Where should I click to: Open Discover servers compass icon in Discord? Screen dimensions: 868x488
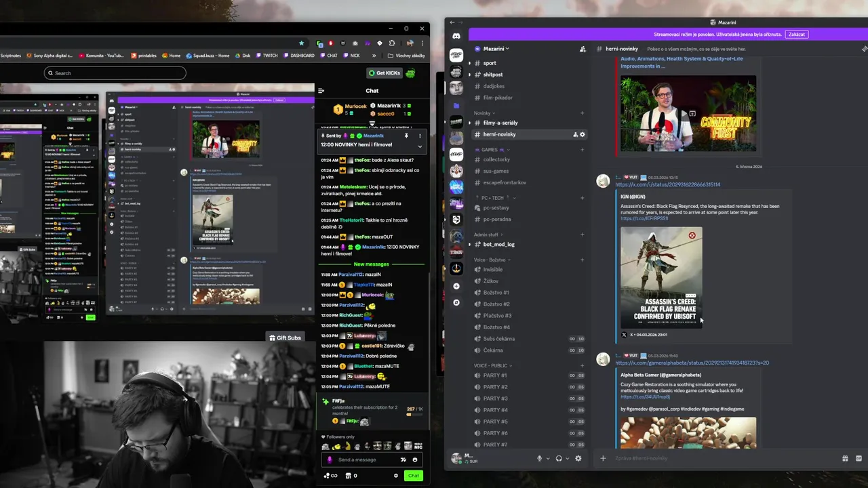tap(456, 302)
